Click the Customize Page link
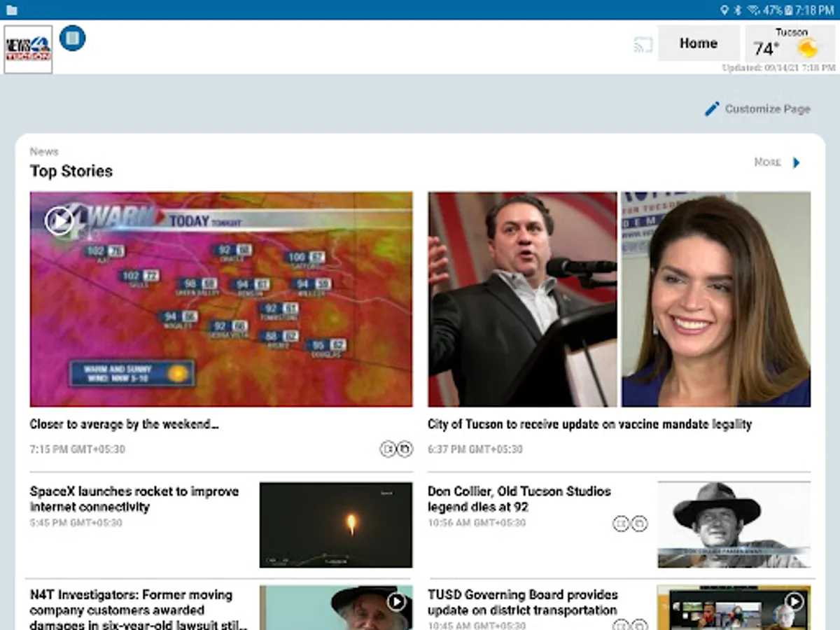Image resolution: width=840 pixels, height=630 pixels. click(x=767, y=108)
